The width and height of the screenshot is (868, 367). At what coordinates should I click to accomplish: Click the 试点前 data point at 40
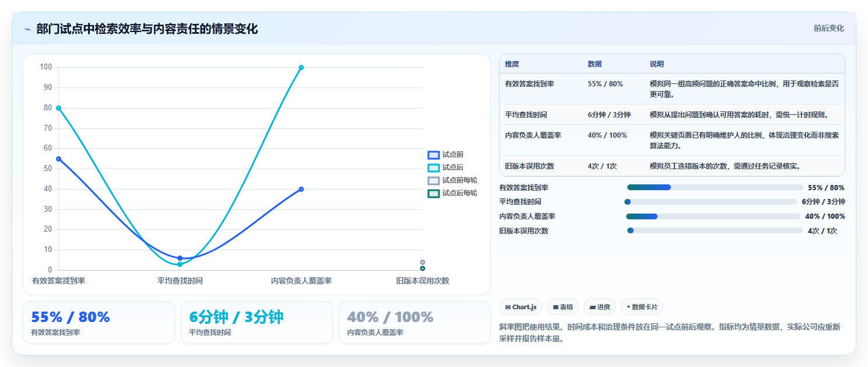coord(301,189)
